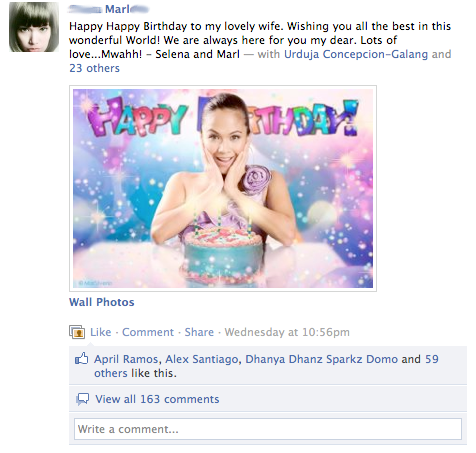Open Urduja Concepcion-Galang's profile
Viewport: 476px width, 453px height.
pyautogui.click(x=356, y=54)
